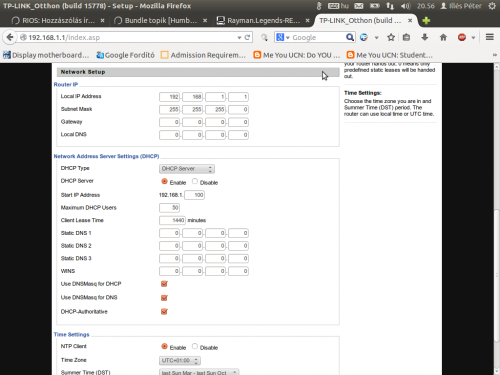
Task: Open a new tab with green plus
Action: (x=426, y=21)
